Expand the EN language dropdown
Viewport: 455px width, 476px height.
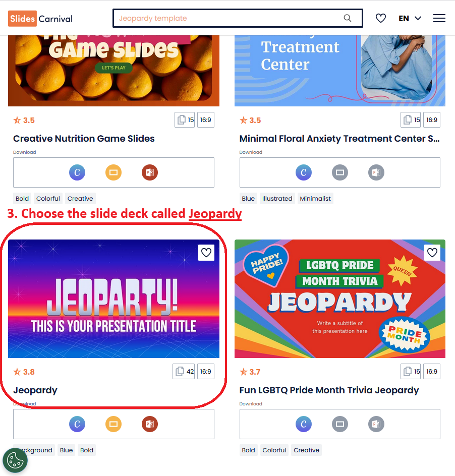point(410,19)
